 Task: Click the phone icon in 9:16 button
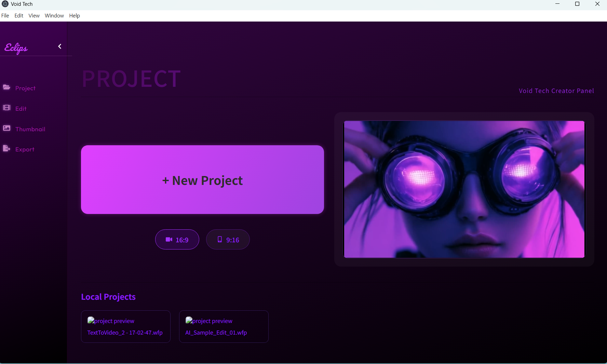220,240
